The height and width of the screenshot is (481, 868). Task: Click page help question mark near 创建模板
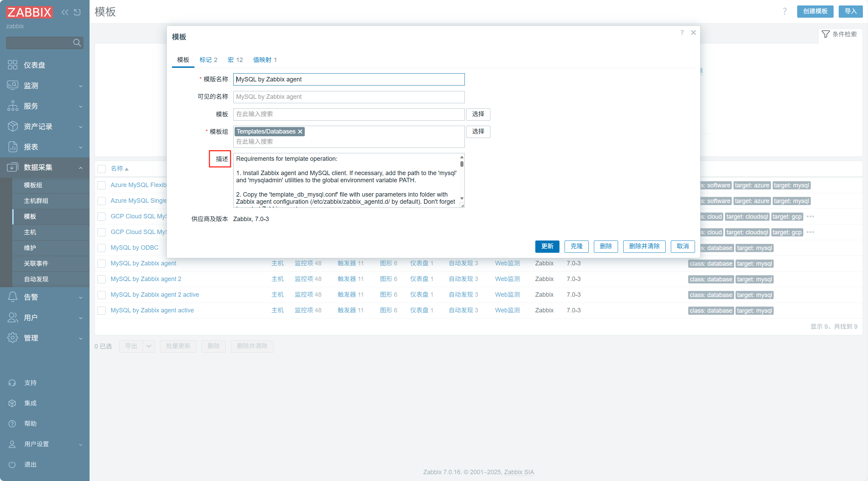pos(785,12)
